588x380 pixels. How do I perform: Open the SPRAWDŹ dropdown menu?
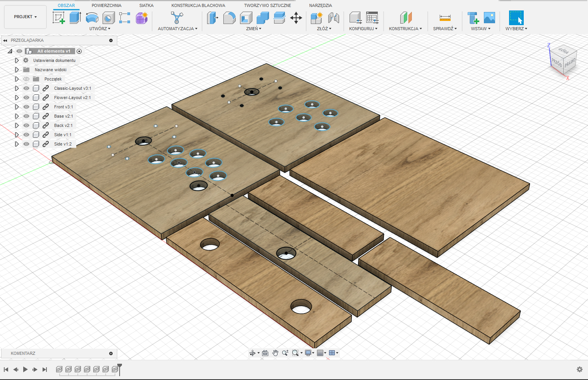click(x=445, y=29)
